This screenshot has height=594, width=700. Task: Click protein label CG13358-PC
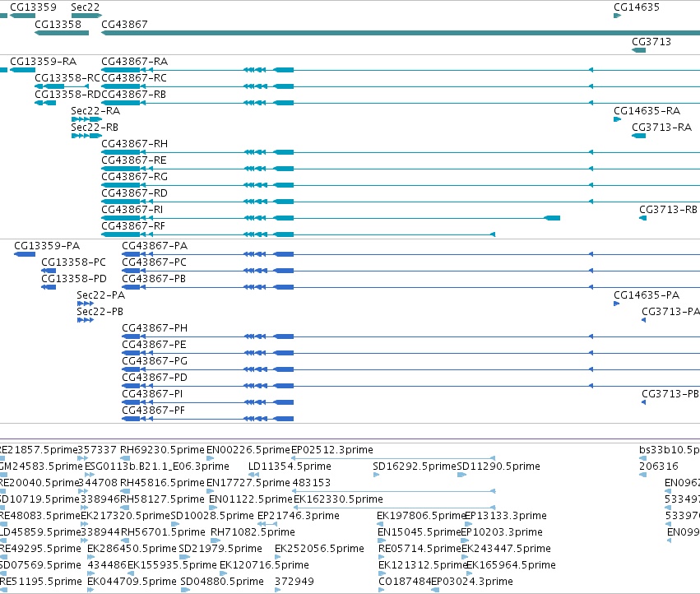[74, 262]
